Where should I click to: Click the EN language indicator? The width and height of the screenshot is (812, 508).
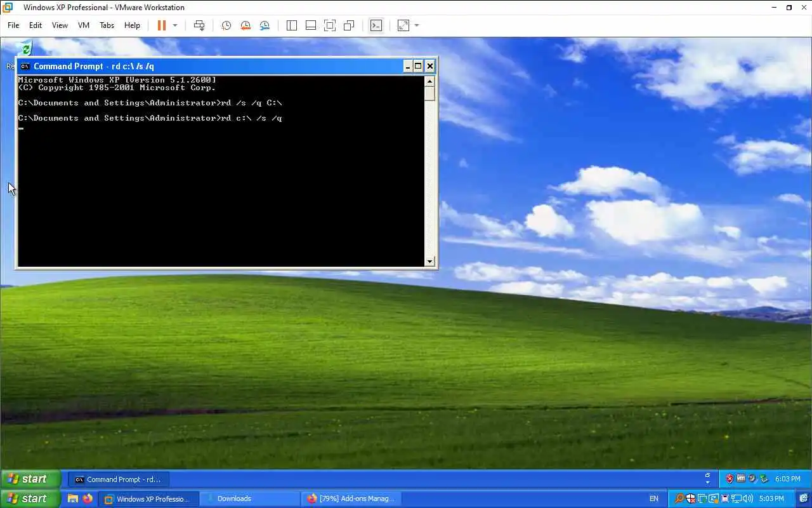pos(654,498)
